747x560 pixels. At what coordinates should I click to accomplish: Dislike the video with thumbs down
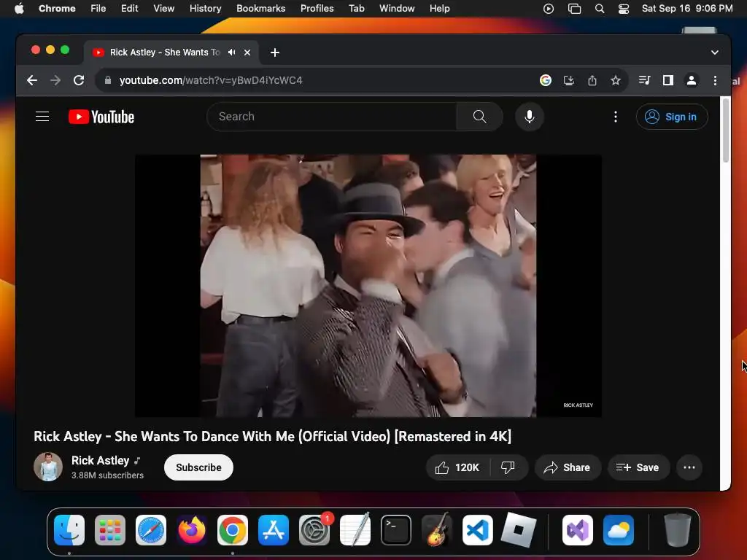click(508, 467)
